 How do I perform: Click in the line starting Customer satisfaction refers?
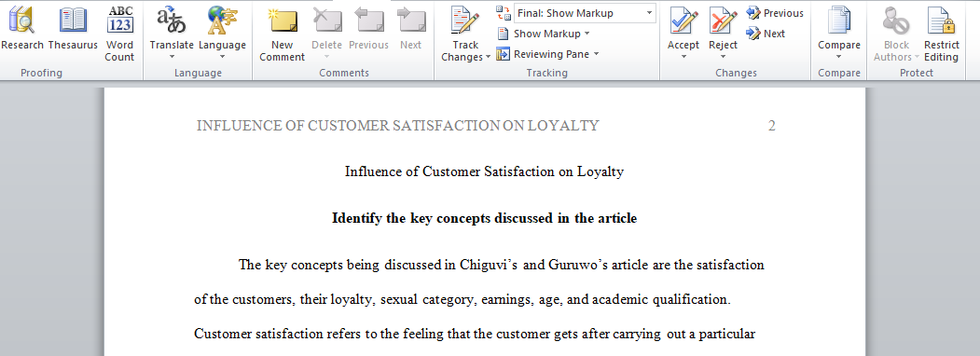pos(475,334)
